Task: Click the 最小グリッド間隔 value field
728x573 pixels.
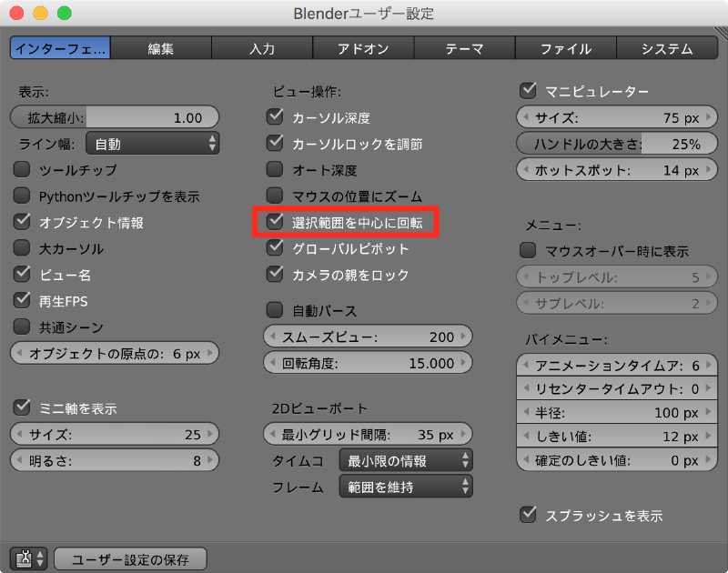Action: [x=368, y=434]
